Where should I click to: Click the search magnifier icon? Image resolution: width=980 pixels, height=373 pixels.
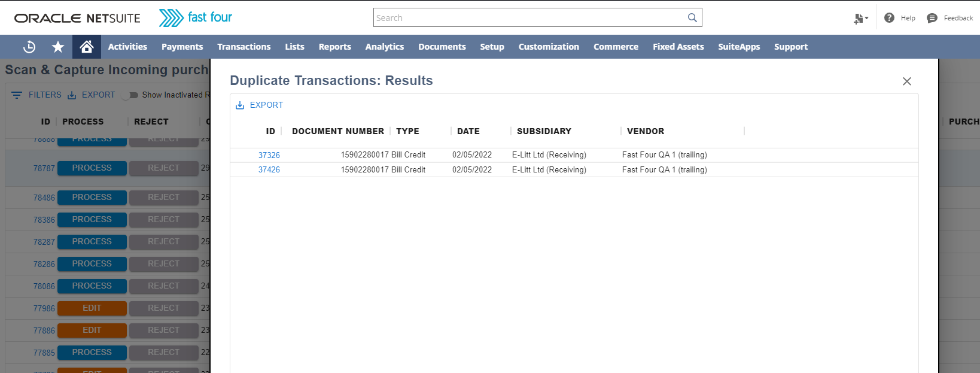click(x=692, y=17)
